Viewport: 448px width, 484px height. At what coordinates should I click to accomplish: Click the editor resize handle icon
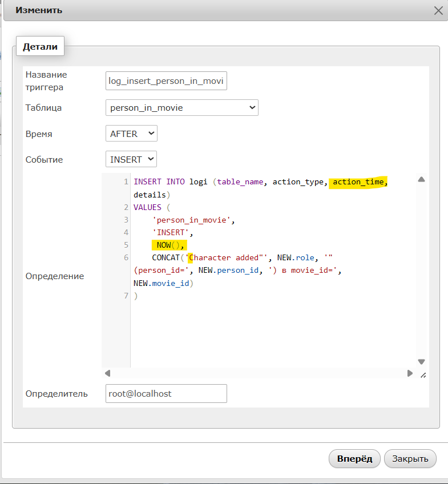(x=423, y=376)
